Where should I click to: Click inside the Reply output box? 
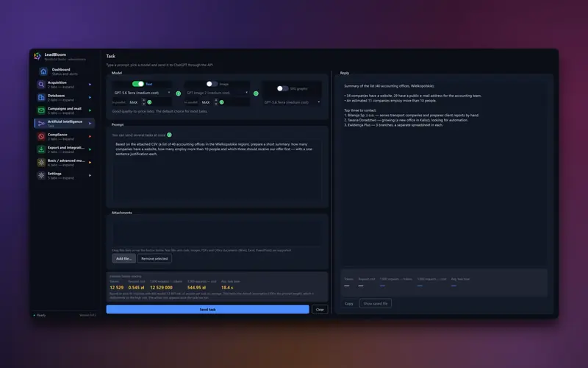point(444,172)
